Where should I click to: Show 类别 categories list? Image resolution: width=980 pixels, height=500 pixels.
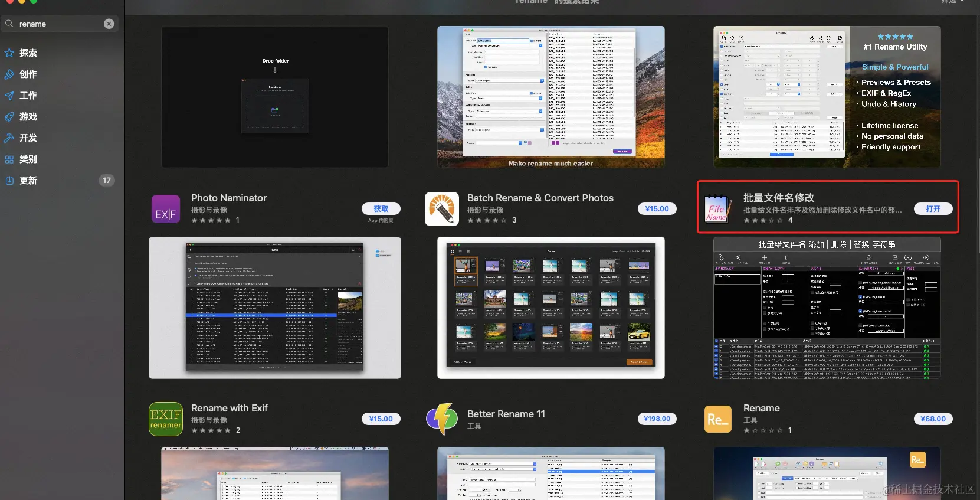click(28, 159)
